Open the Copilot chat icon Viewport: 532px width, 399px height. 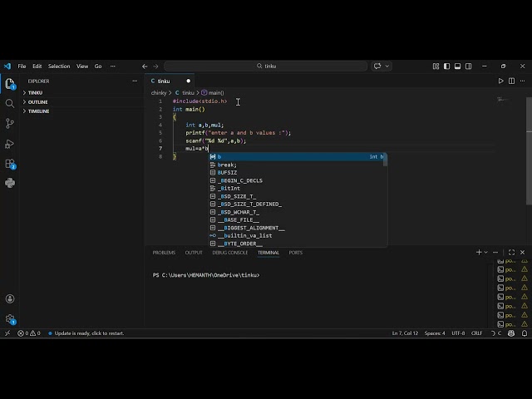[377, 66]
